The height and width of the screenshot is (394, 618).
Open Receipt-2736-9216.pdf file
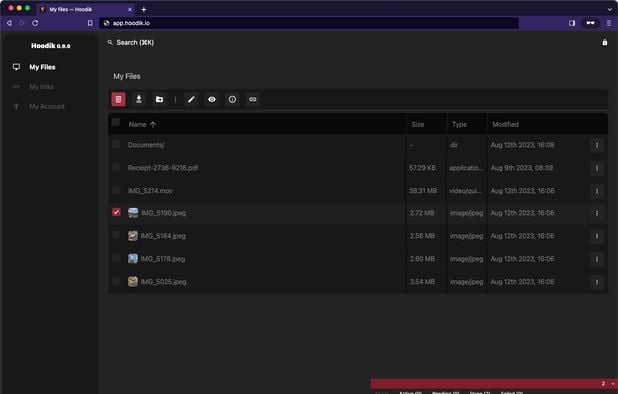point(163,168)
